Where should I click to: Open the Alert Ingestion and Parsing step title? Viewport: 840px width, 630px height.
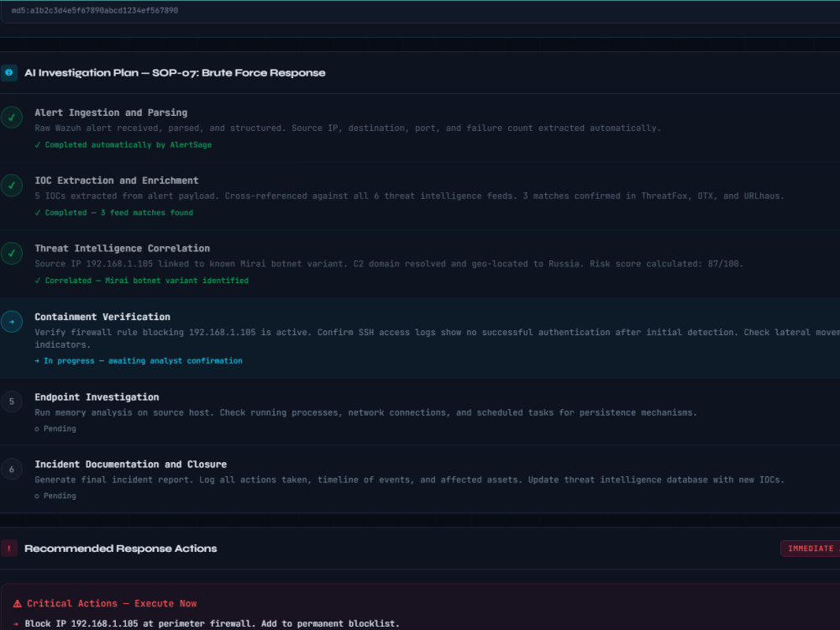point(111,113)
